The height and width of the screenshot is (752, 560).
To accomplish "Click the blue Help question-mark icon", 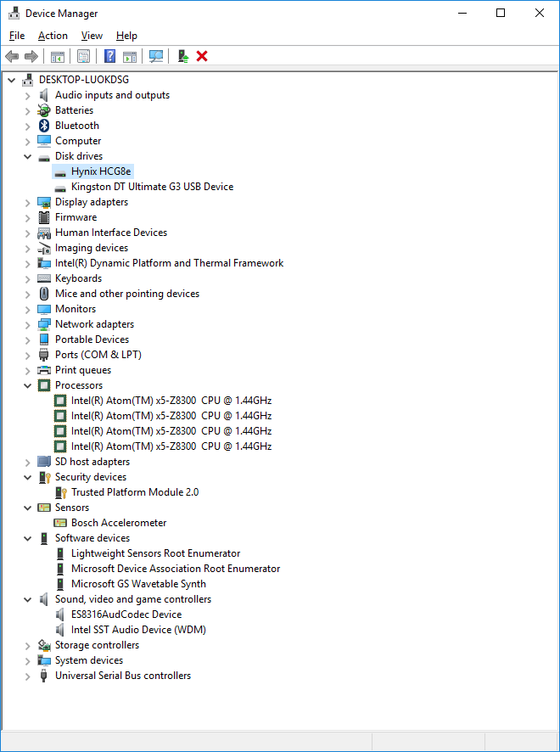I will tap(109, 57).
